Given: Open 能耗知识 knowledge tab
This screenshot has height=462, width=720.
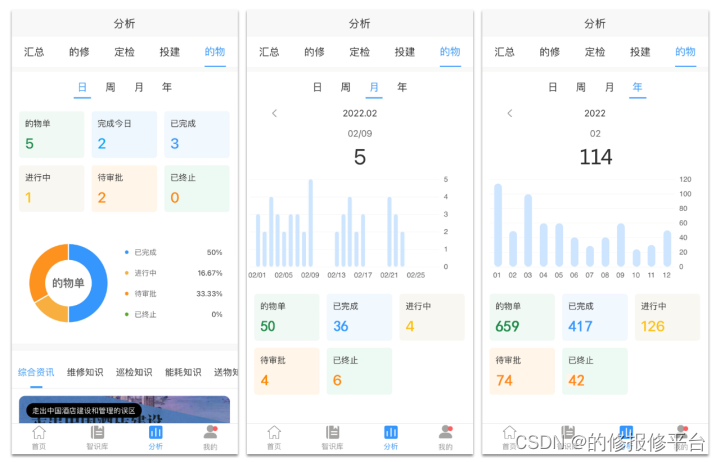Looking at the screenshot, I should (x=183, y=372).
